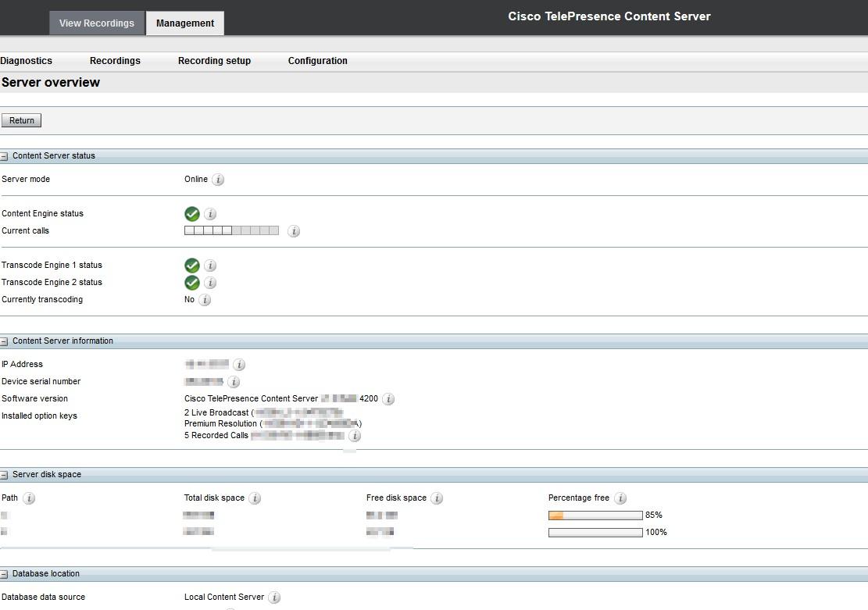Click info icon for Transcode Engine 1 status

click(x=210, y=265)
